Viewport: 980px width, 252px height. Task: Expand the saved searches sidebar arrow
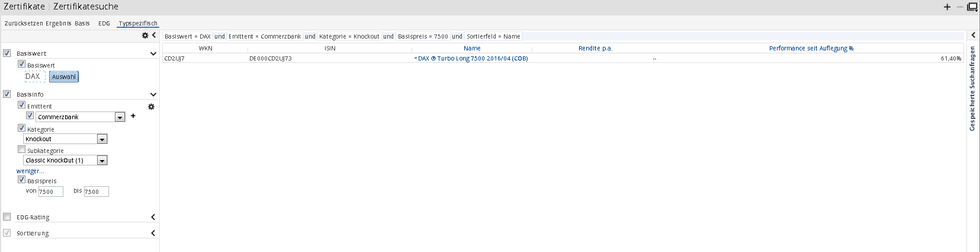[973, 36]
